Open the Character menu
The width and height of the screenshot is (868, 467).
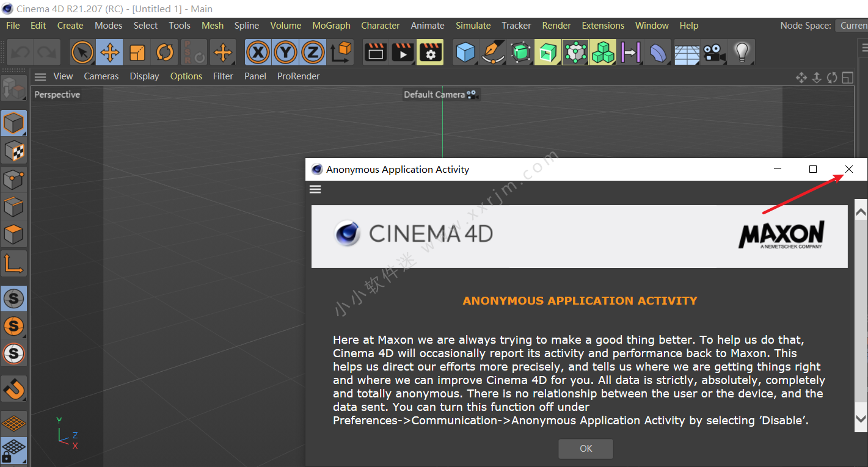click(x=381, y=26)
